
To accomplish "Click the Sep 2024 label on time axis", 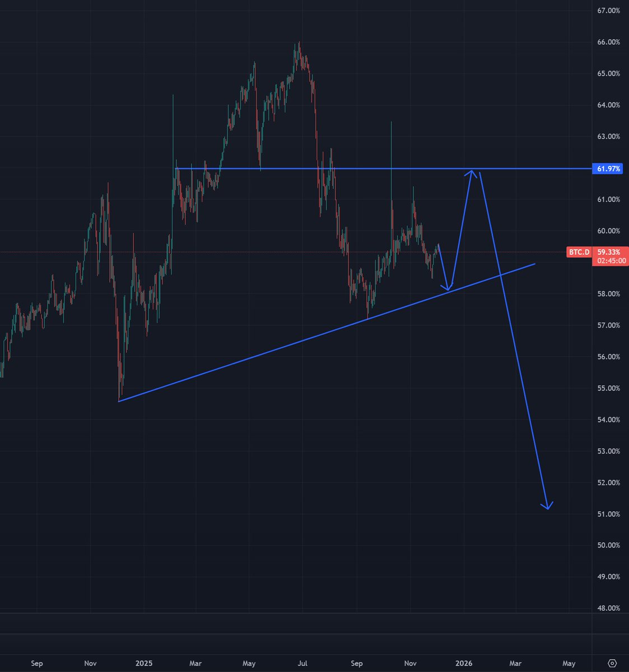I will tap(37, 664).
